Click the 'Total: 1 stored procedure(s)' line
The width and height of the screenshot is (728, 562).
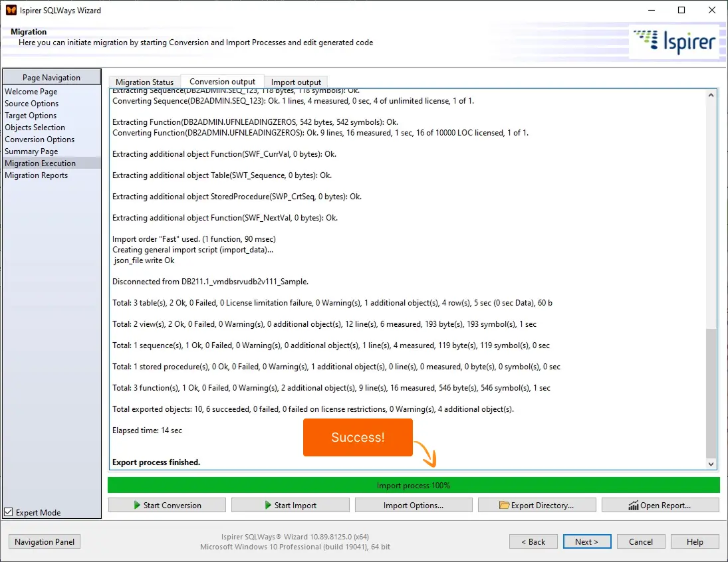pos(336,367)
